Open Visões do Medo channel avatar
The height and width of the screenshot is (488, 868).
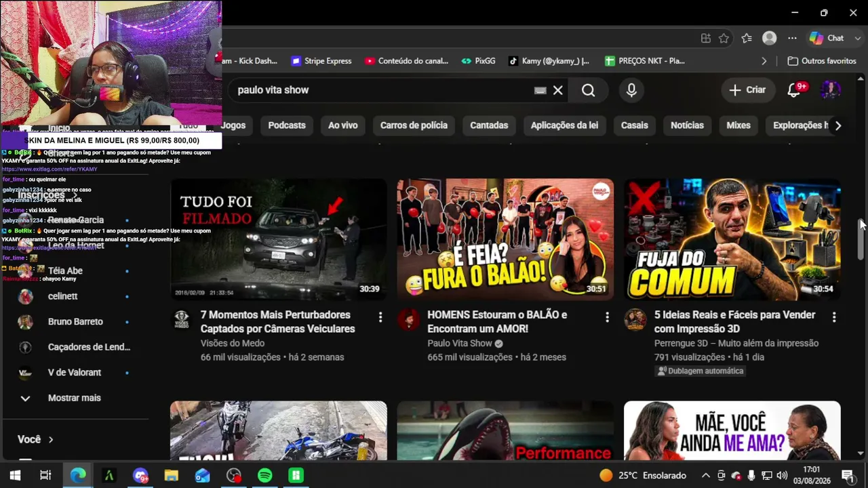[182, 319]
